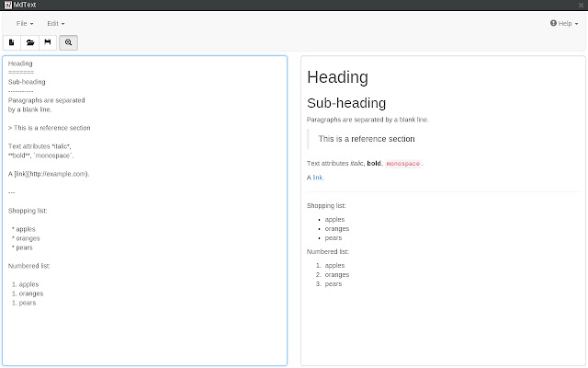Screen dimensions: 588x368
Task: Click 'Sub-heading' line in the editor
Action: [x=27, y=82]
